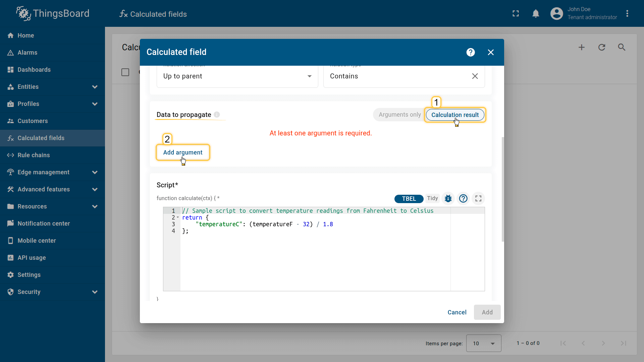Open items per page dropdown
Viewport: 644px width, 362px height.
pos(483,343)
